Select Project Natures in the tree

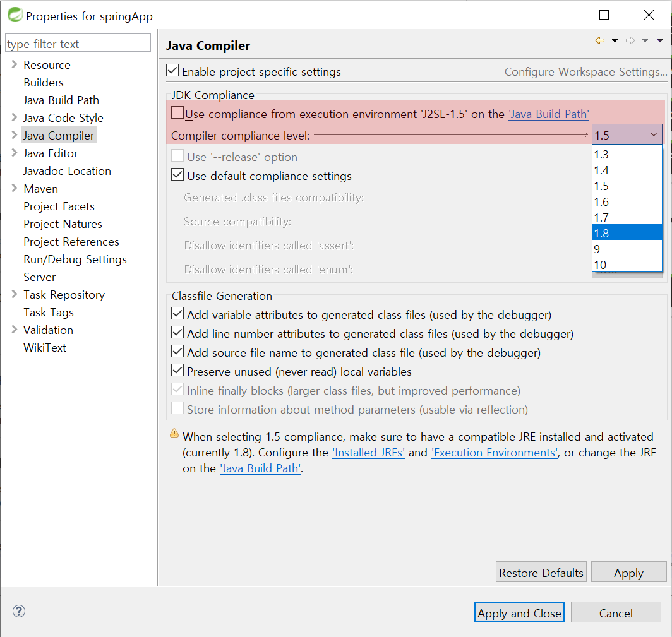click(63, 223)
